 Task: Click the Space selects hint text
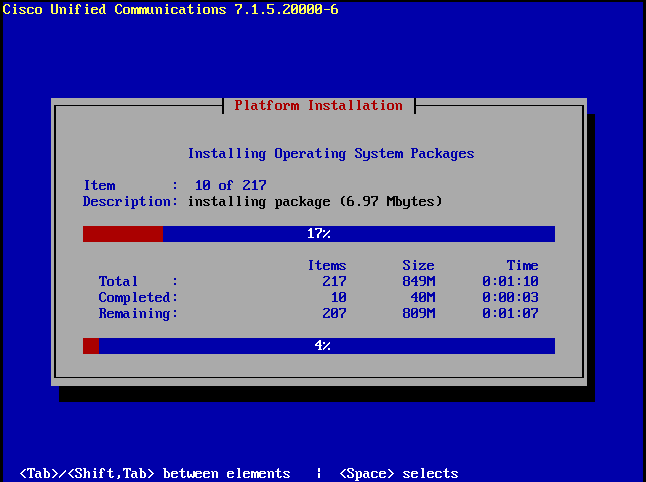pos(398,474)
